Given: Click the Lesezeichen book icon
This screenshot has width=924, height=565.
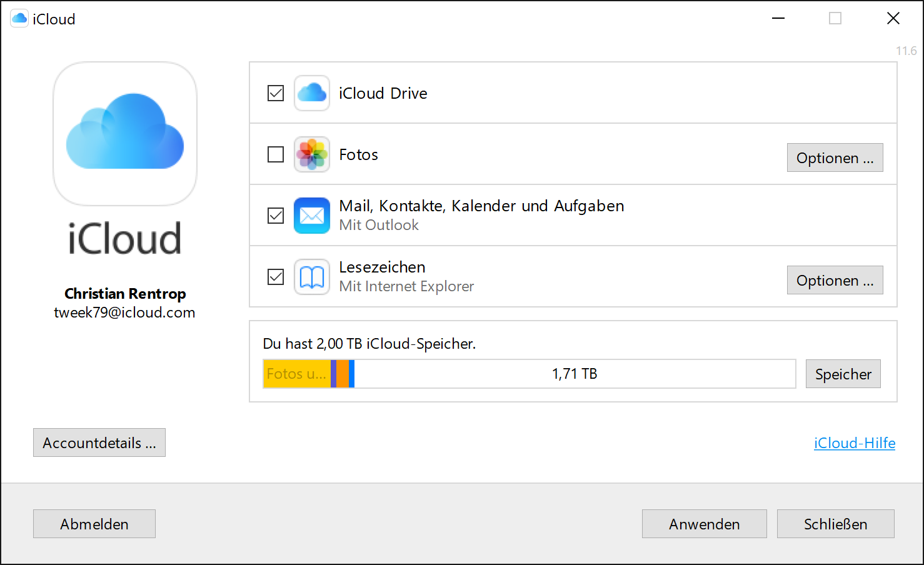Looking at the screenshot, I should [312, 277].
